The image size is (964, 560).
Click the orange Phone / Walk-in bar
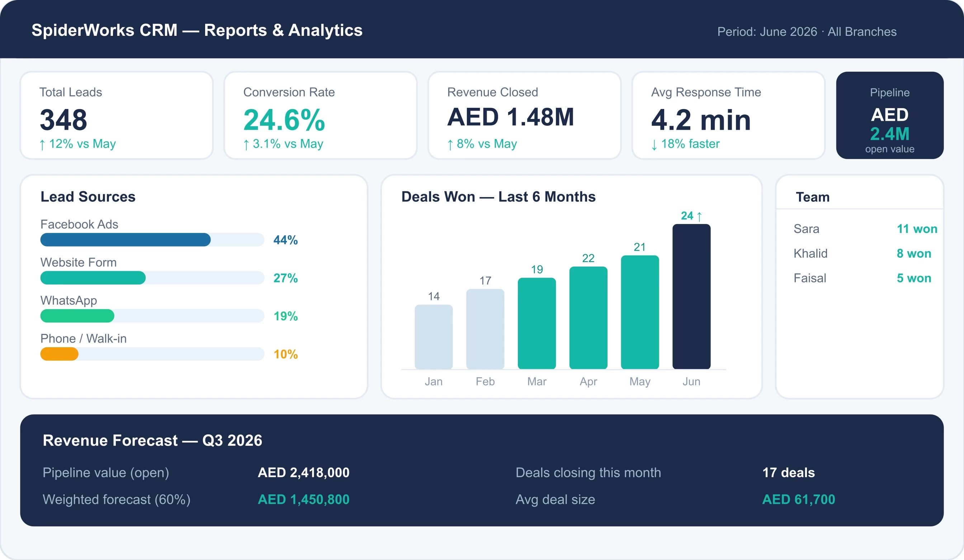[x=59, y=354]
